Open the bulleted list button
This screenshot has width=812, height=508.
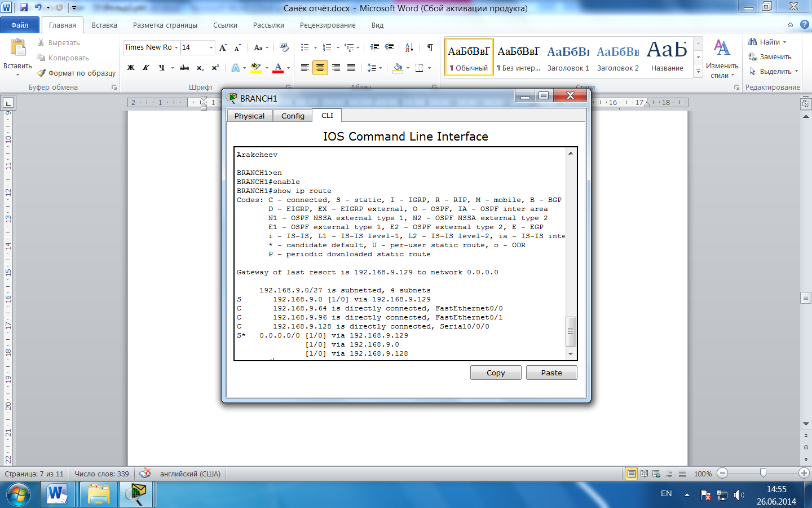[x=305, y=47]
